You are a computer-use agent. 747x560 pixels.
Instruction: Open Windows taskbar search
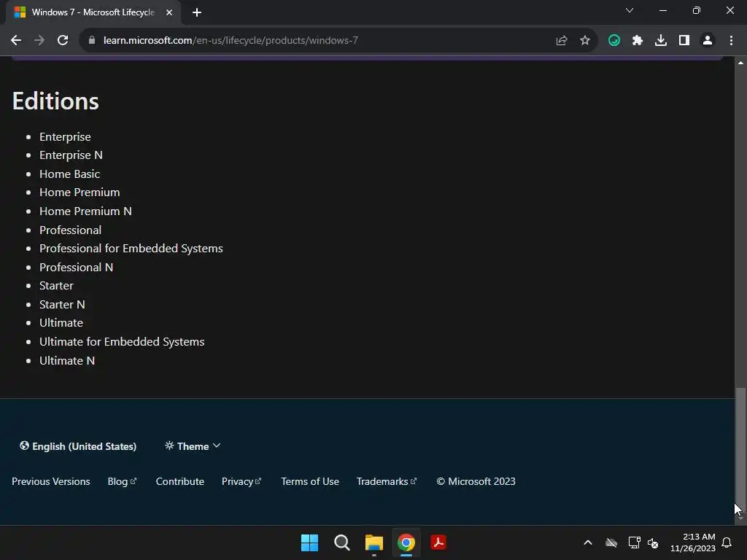click(x=342, y=542)
